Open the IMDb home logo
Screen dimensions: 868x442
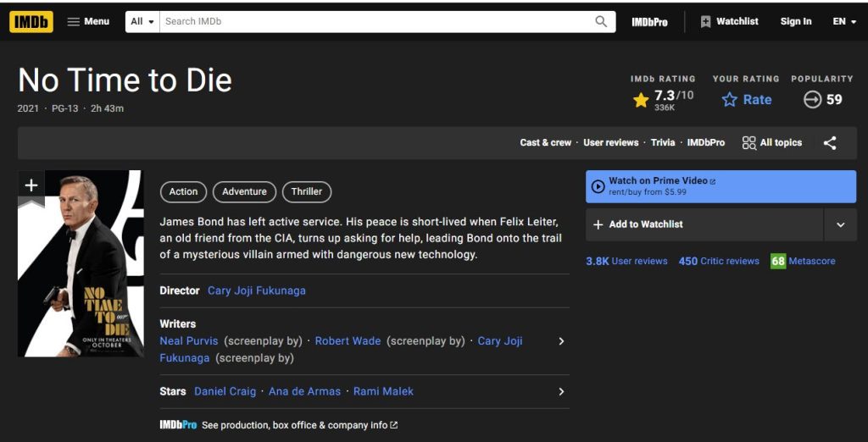pyautogui.click(x=31, y=21)
